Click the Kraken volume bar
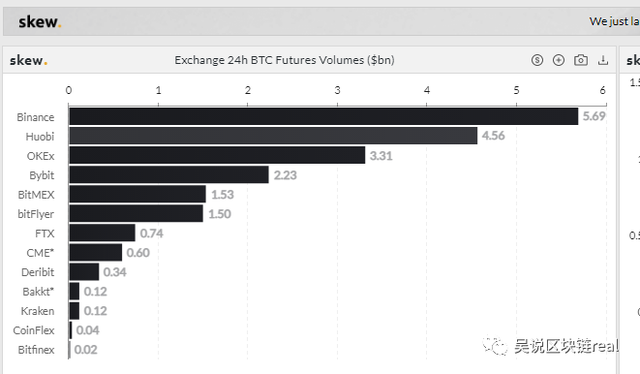Viewport: 640px width, 374px height. tap(74, 311)
